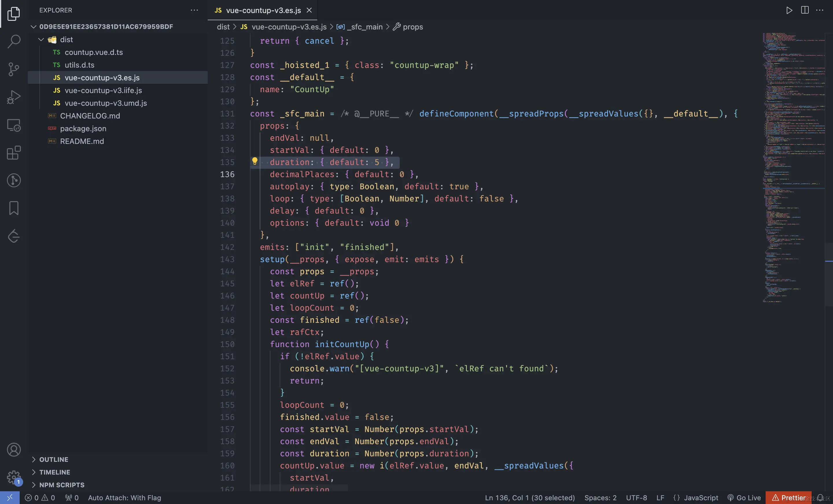Toggle Auto Attach: With Flag
This screenshot has width=833, height=504.
124,498
